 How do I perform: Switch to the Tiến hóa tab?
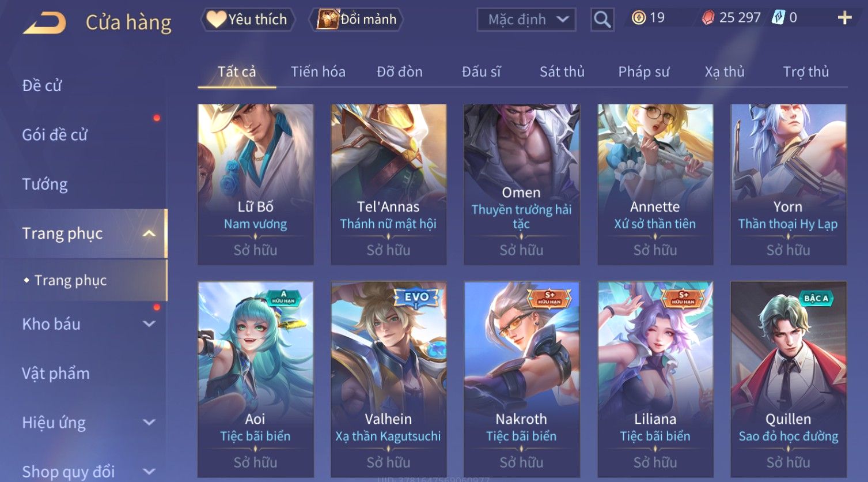click(x=318, y=71)
